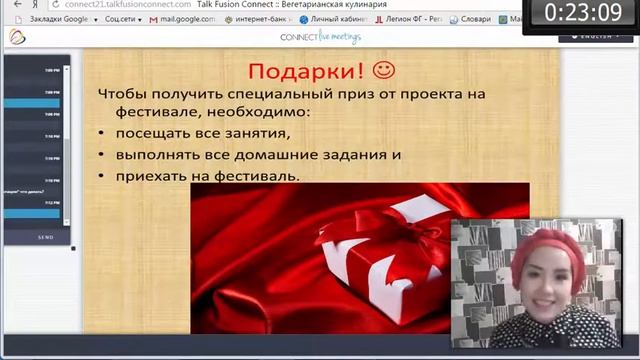Open the 'Словари' bookmark

pyautogui.click(x=470, y=19)
